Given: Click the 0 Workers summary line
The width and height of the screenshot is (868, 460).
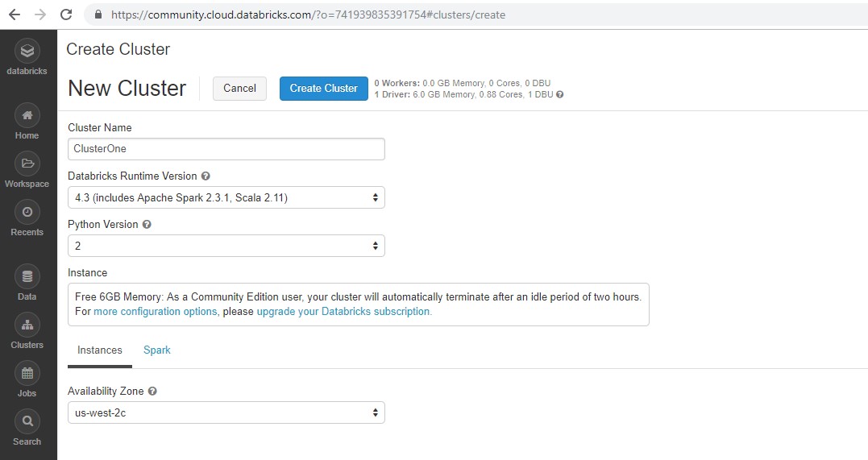Looking at the screenshot, I should pyautogui.click(x=463, y=83).
